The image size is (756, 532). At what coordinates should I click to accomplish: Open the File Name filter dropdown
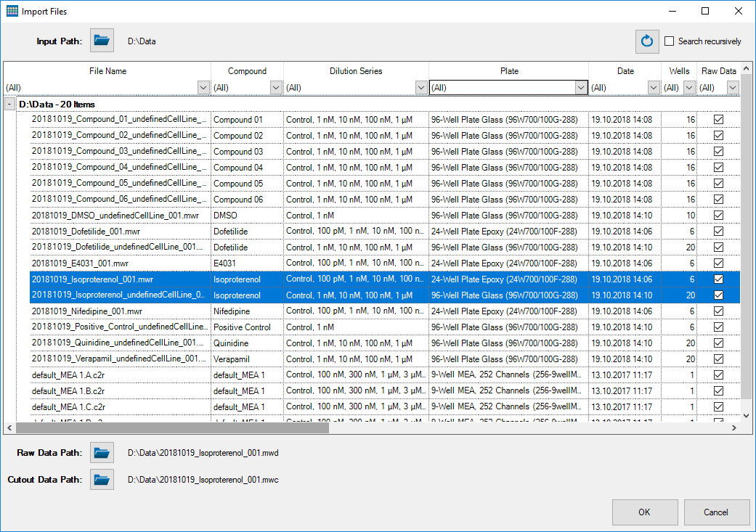pos(203,87)
